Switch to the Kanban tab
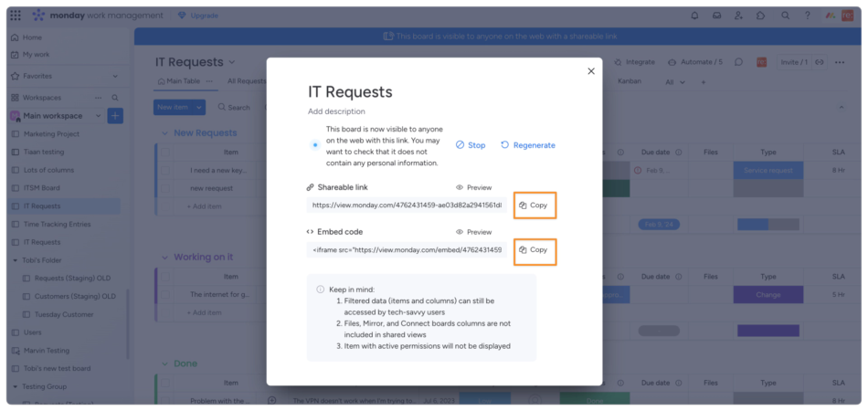The width and height of the screenshot is (868, 411). 630,80
